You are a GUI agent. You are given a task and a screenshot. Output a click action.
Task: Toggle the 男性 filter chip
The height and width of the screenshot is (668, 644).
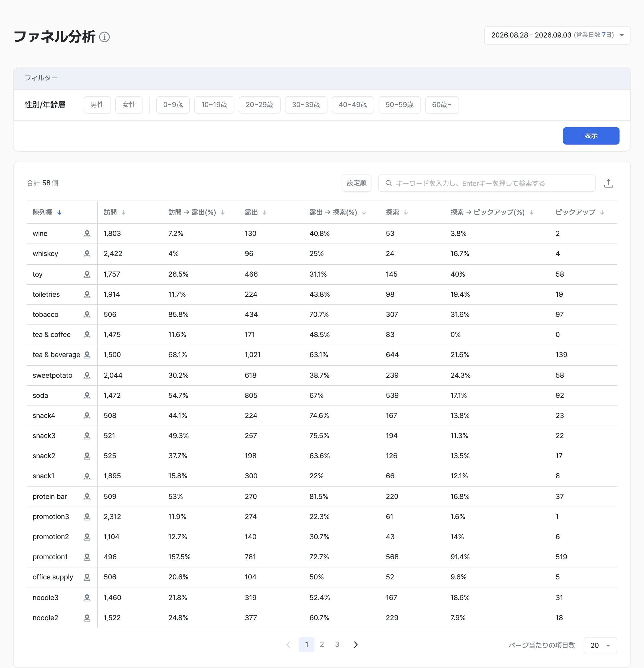97,105
